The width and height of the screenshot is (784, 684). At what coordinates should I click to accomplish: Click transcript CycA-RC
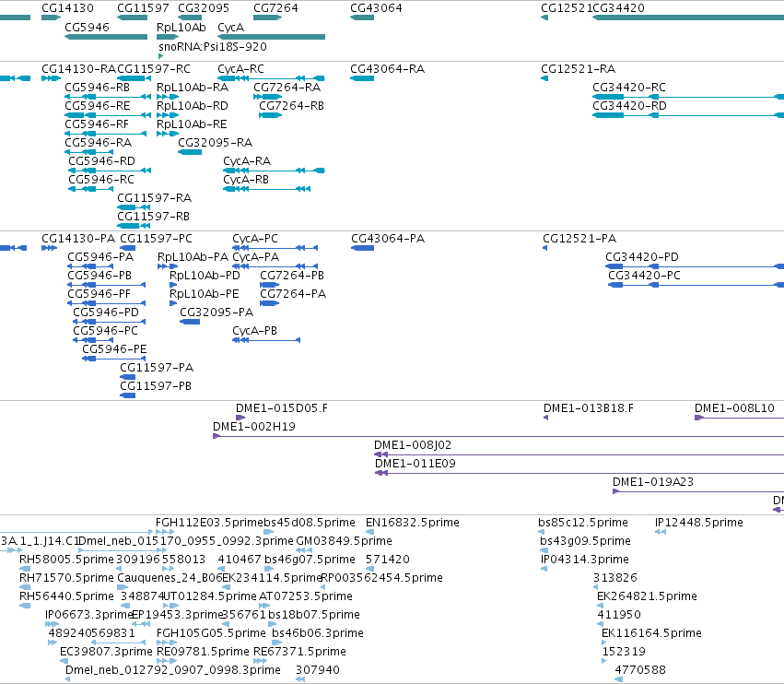tap(240, 68)
